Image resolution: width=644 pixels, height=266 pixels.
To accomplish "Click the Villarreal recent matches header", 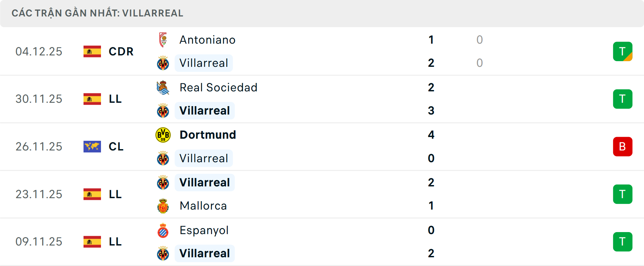I will pos(97,13).
